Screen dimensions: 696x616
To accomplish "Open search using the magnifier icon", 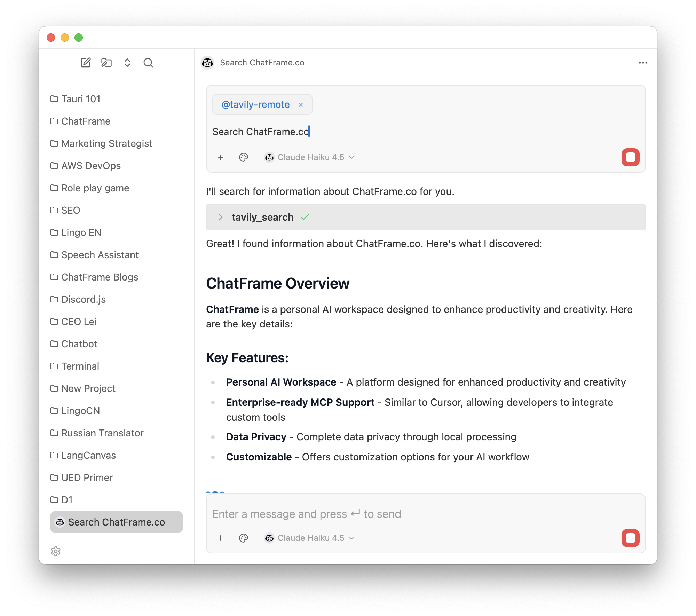I will click(x=148, y=63).
